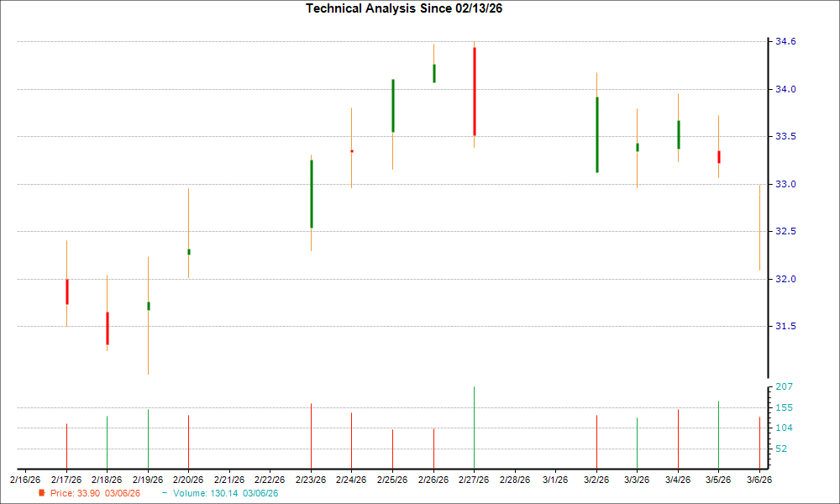Screen dimensions: 840x504
Task: Select the green candlestick on 3/2/26
Action: click(597, 134)
